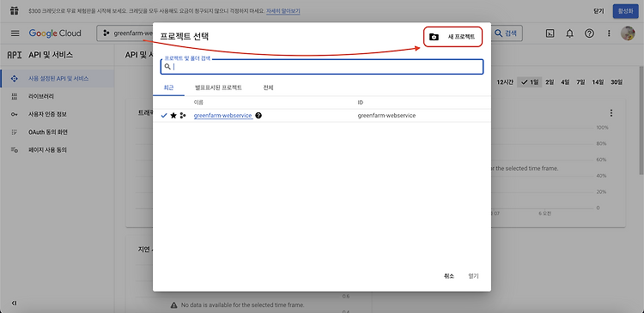Click help icon next to greenfarm-webservice
Viewport: 644px width, 313px height.
click(258, 116)
